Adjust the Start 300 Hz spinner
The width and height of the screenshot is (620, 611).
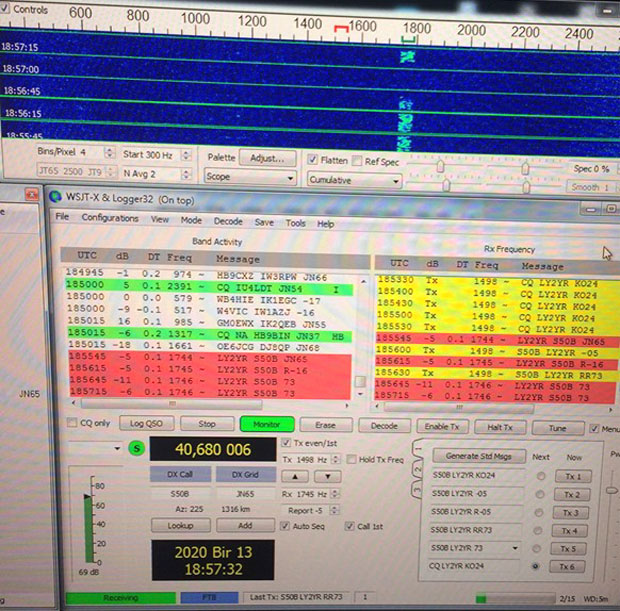[186, 155]
